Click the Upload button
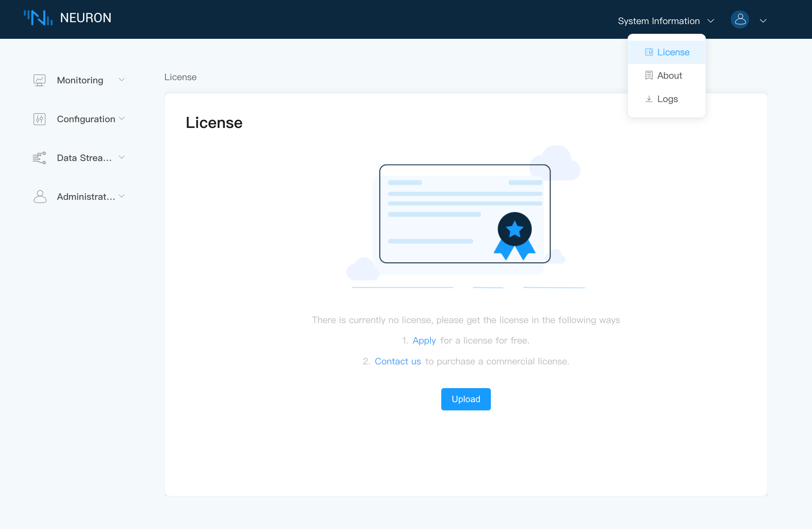The height and width of the screenshot is (529, 812). pyautogui.click(x=466, y=399)
